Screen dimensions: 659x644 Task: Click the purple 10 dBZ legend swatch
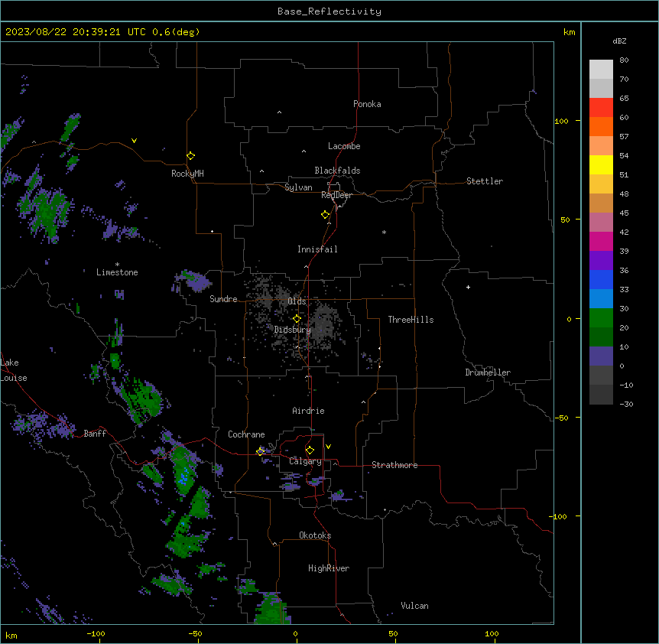(601, 356)
